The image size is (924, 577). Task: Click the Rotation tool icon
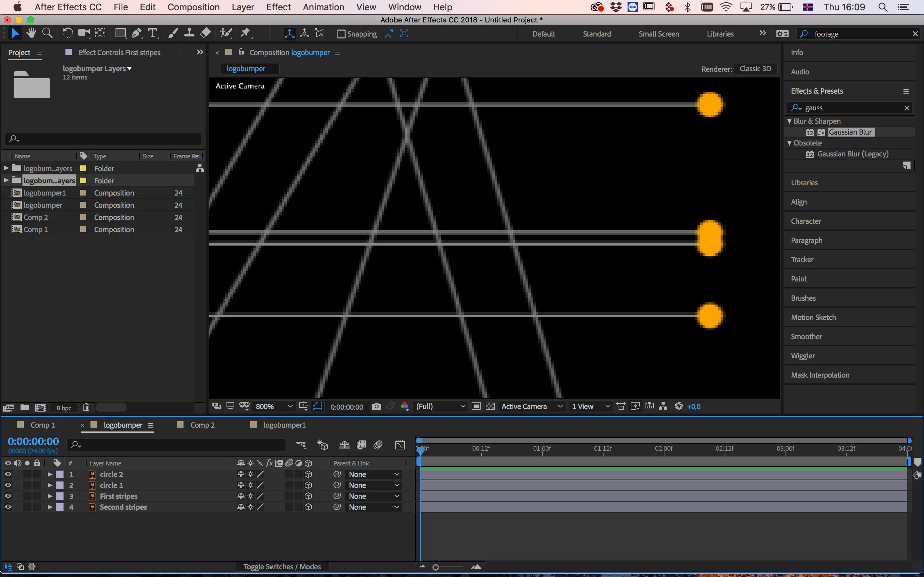coord(68,34)
